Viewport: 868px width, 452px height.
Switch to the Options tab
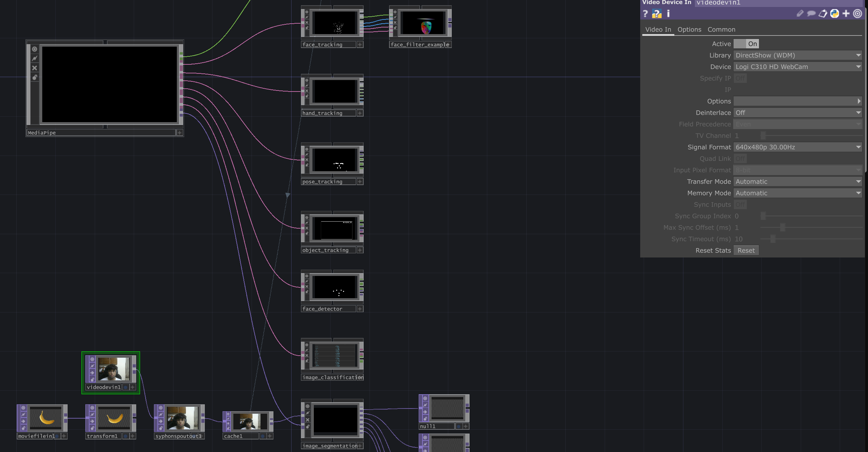point(689,30)
